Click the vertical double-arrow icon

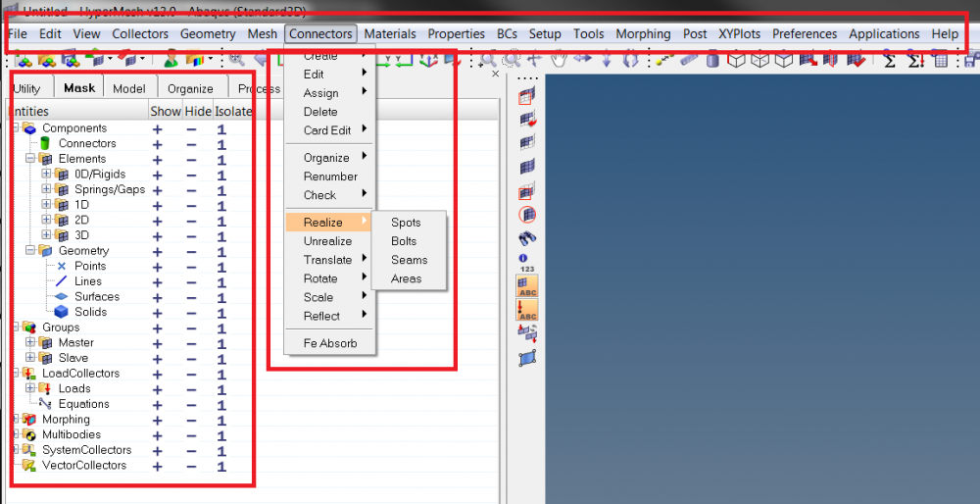pos(607,60)
